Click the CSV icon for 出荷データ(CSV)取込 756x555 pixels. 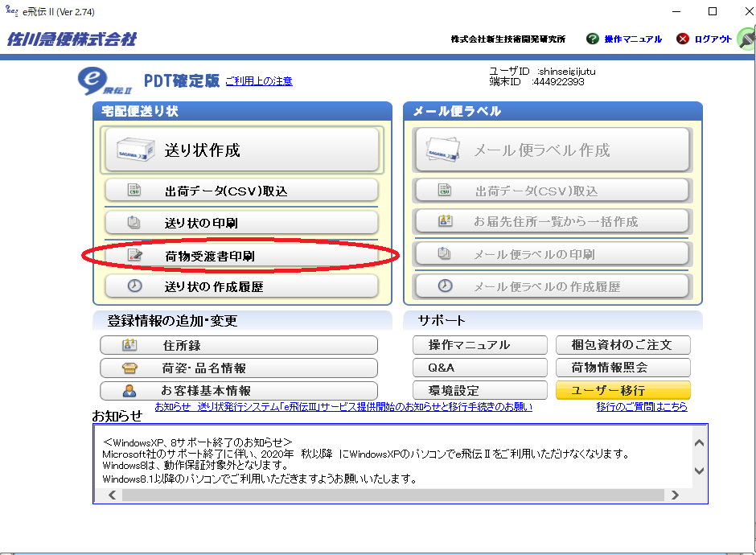134,191
